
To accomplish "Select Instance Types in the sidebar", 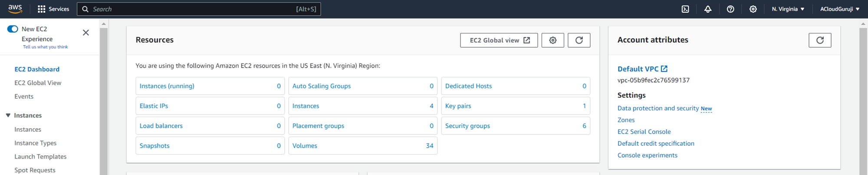I will (36, 143).
